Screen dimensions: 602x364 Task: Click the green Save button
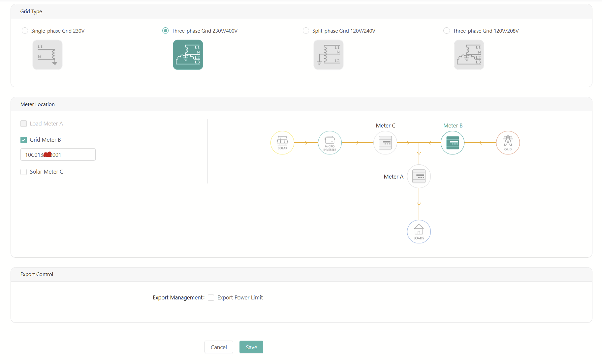click(x=251, y=347)
